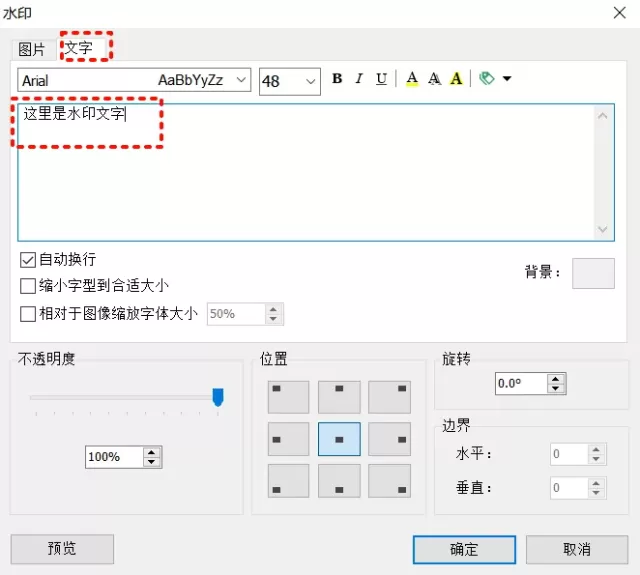Confirm with the 确定 button
This screenshot has width=640, height=575.
click(464, 550)
